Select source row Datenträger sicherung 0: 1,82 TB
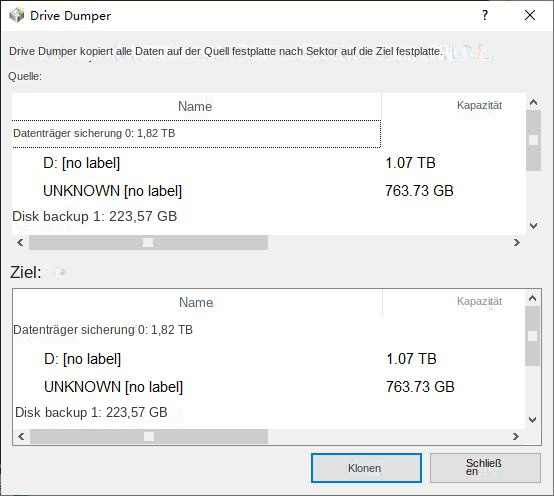Viewport: 554px width, 496px height. point(196,134)
